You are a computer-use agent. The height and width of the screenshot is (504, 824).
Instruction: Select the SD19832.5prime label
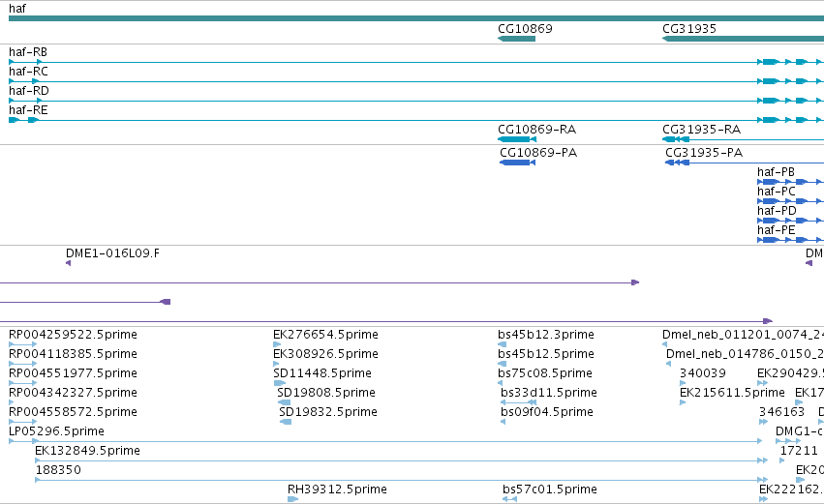pos(328,413)
